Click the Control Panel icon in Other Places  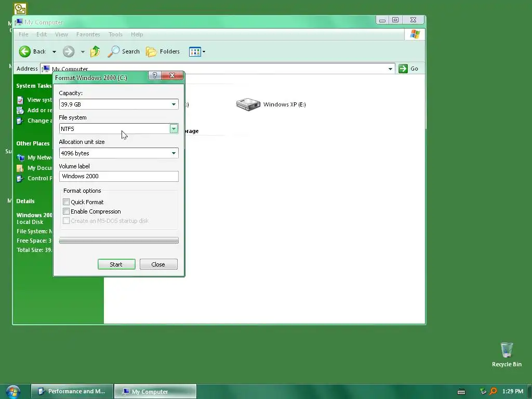click(x=20, y=179)
